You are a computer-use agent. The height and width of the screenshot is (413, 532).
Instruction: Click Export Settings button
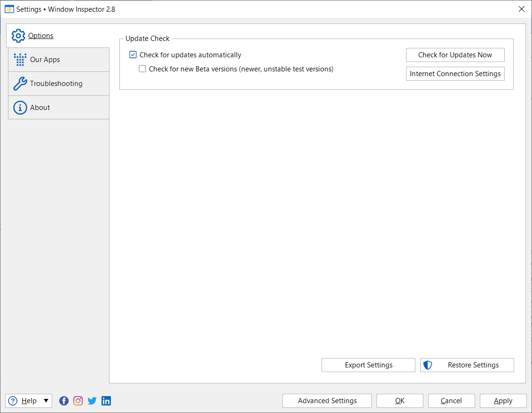368,365
